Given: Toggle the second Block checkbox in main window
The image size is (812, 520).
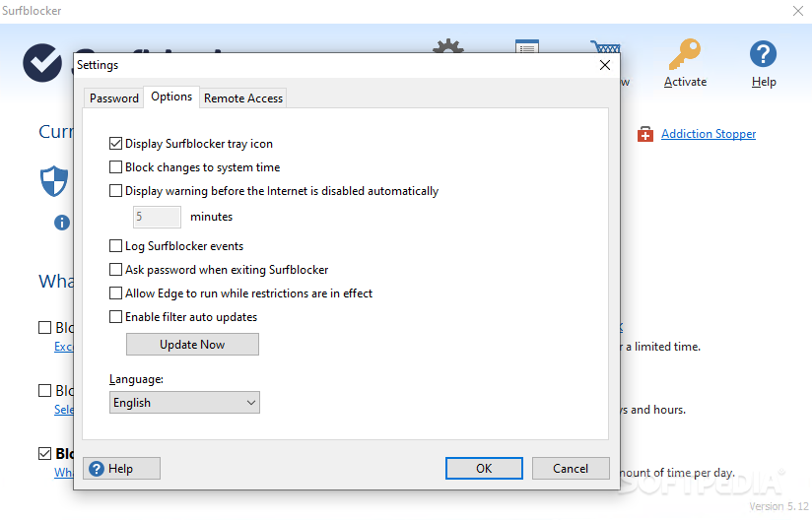Looking at the screenshot, I should pos(45,391).
